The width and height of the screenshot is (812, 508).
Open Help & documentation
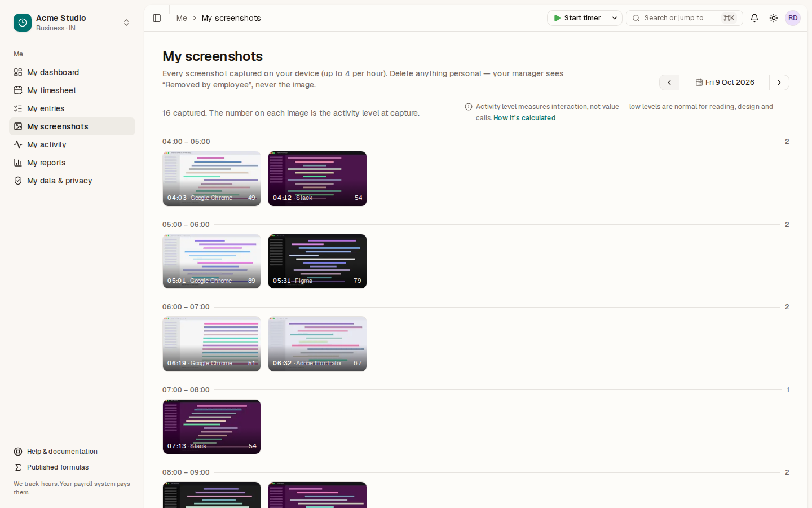point(72,452)
